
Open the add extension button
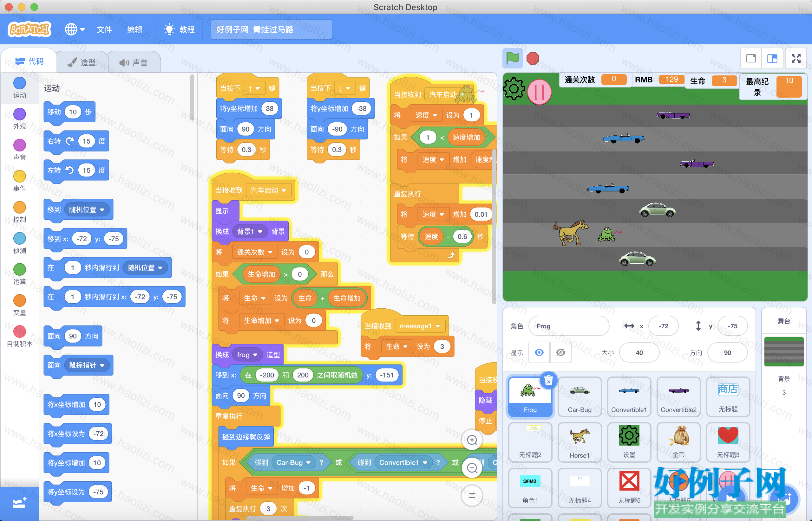[x=20, y=504]
